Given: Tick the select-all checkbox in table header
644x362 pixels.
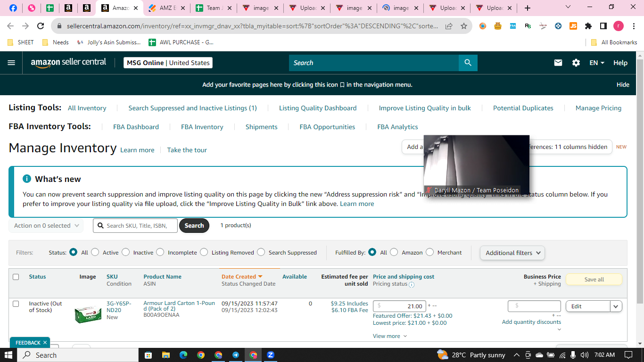Looking at the screenshot, I should coord(16,277).
